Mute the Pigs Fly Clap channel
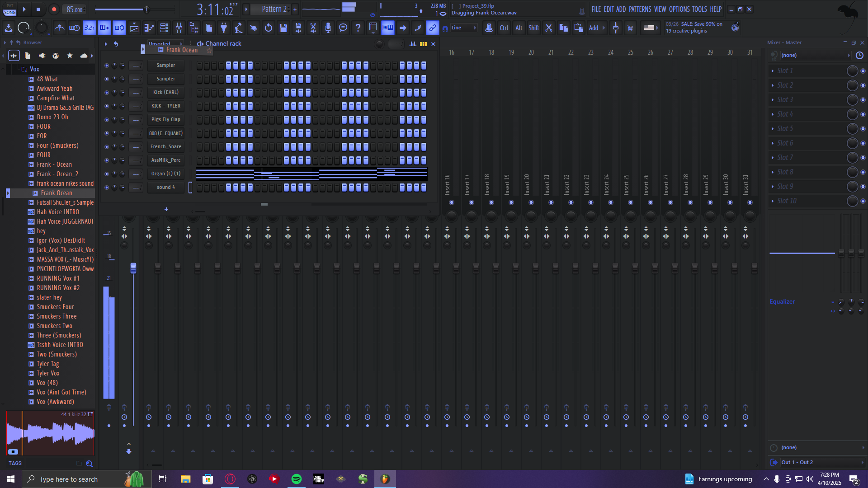 (x=107, y=120)
